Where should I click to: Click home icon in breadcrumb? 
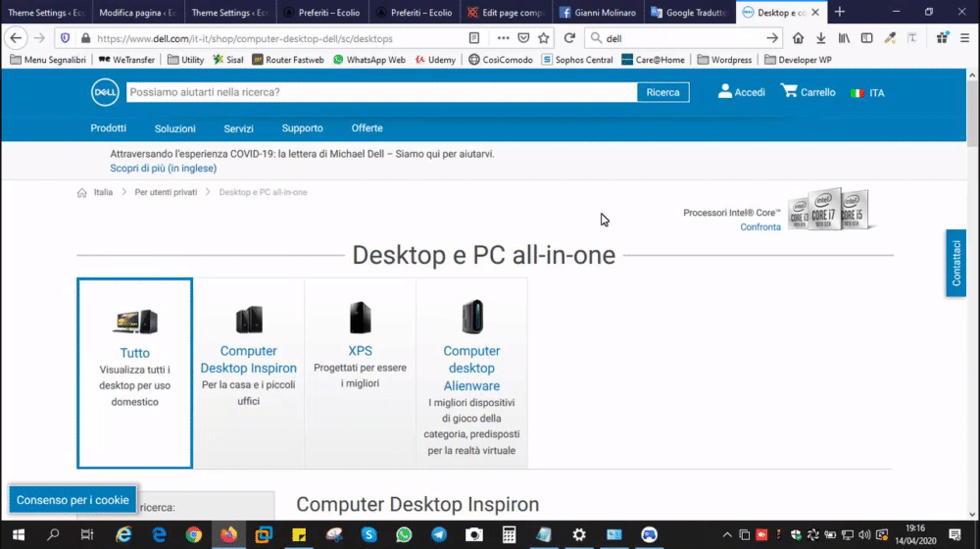[82, 192]
